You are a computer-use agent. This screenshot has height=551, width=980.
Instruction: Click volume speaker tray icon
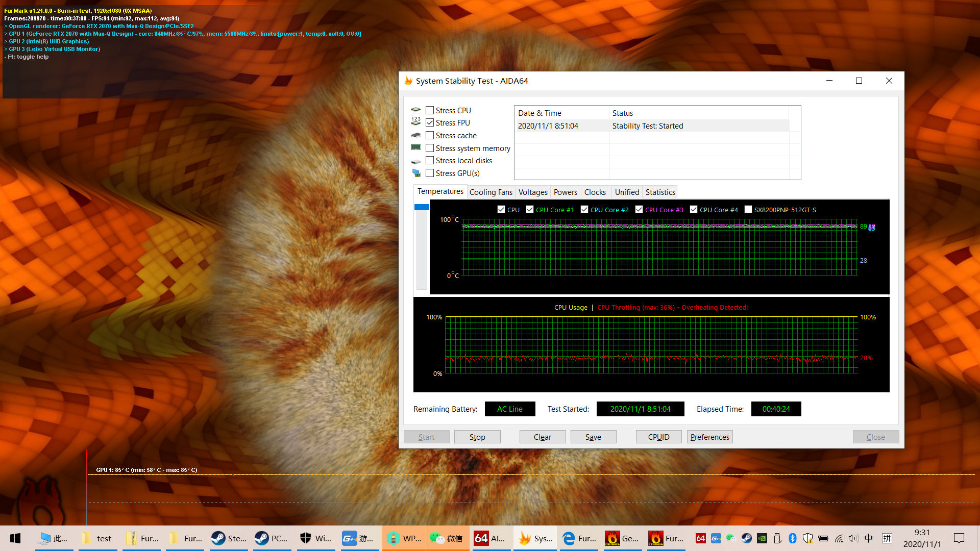coord(853,538)
